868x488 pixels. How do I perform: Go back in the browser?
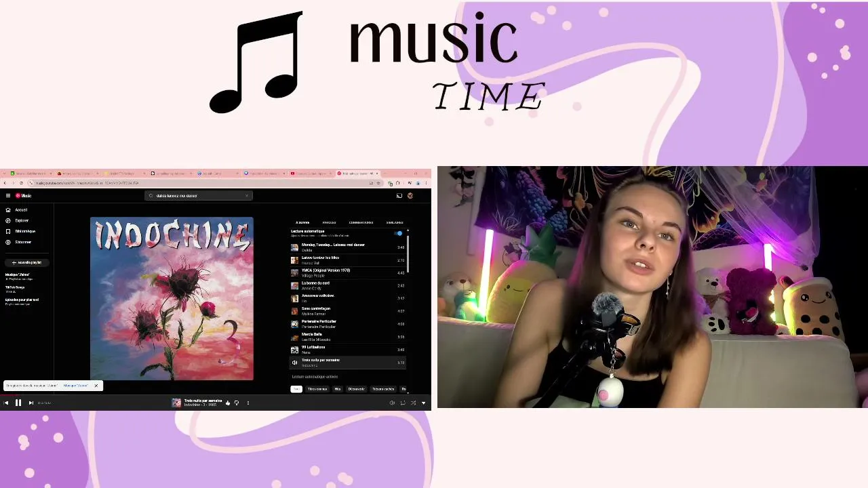click(5, 183)
